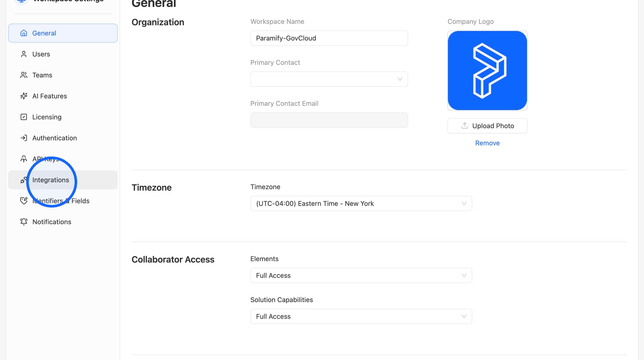This screenshot has height=360, width=644.
Task: Click the Notifications bell icon
Action: (x=24, y=222)
